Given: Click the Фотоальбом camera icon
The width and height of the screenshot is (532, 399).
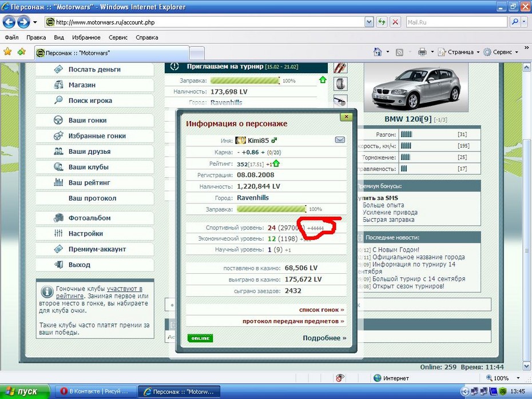Looking at the screenshot, I should point(58,218).
